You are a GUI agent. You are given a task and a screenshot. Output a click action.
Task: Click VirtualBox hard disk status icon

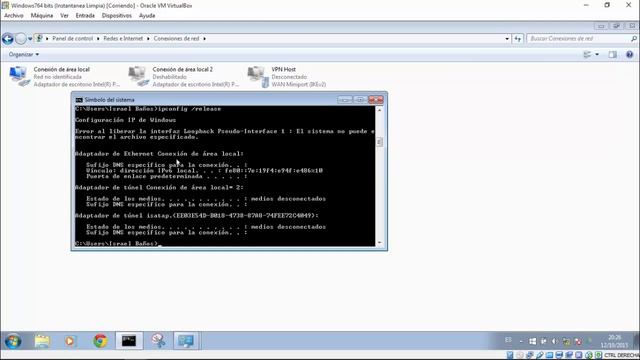[510, 355]
